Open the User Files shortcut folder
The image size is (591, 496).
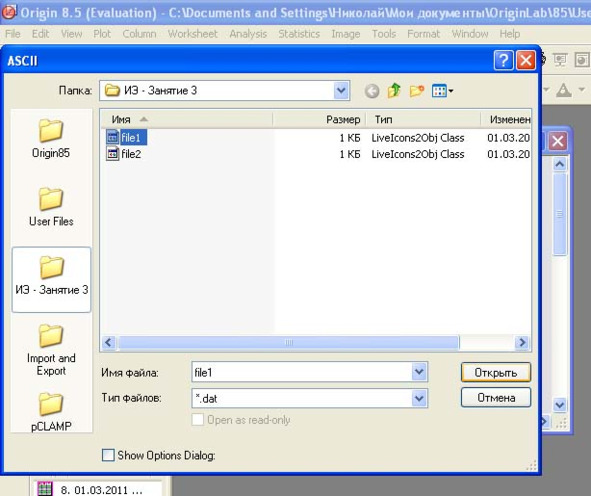tap(51, 207)
